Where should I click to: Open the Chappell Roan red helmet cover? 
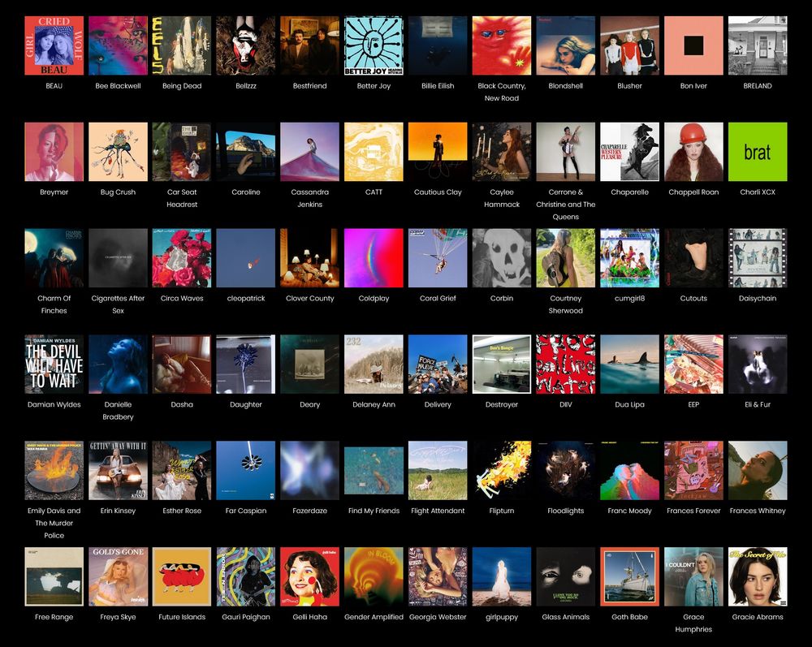(x=693, y=152)
